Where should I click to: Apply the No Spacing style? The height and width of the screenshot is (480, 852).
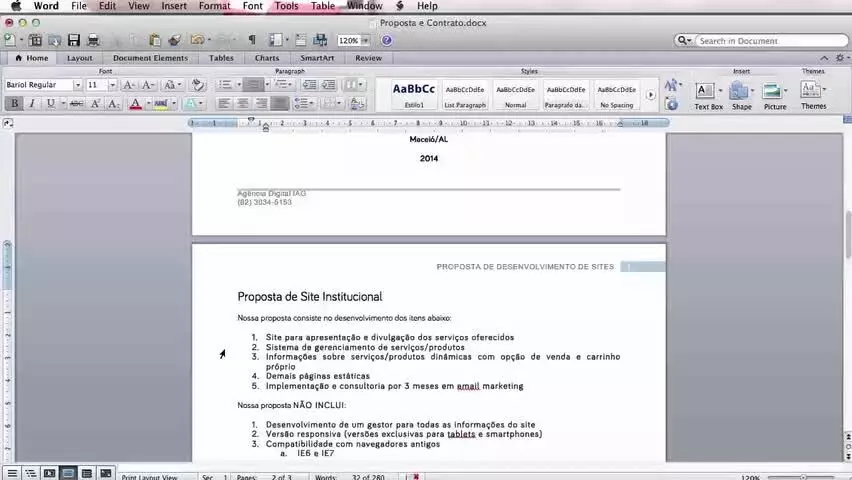click(x=617, y=95)
